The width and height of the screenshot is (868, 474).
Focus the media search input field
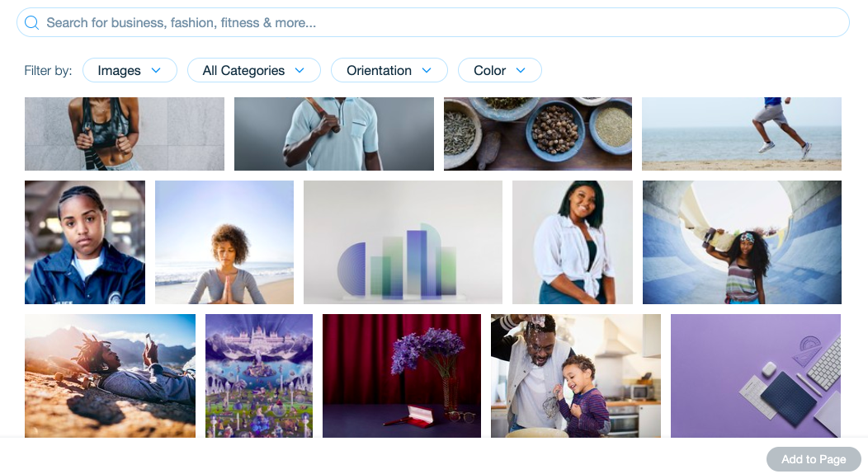(x=433, y=23)
